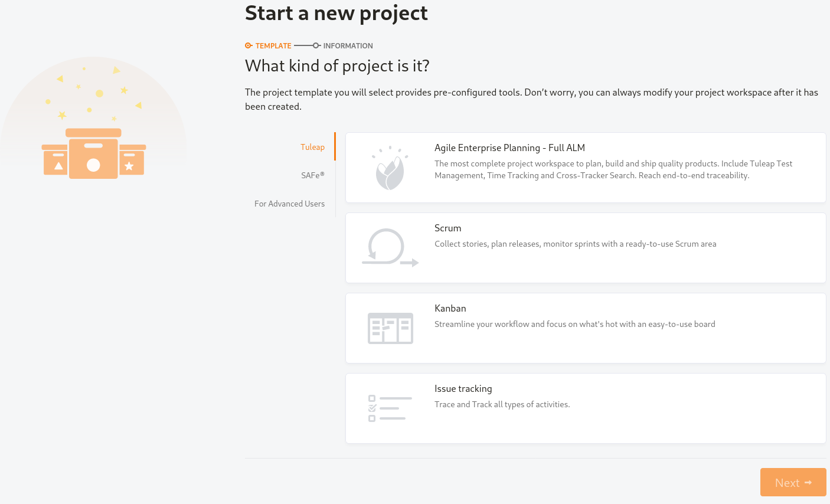This screenshot has height=504, width=830.
Task: Click the TEMPLATE step label
Action: tap(273, 45)
